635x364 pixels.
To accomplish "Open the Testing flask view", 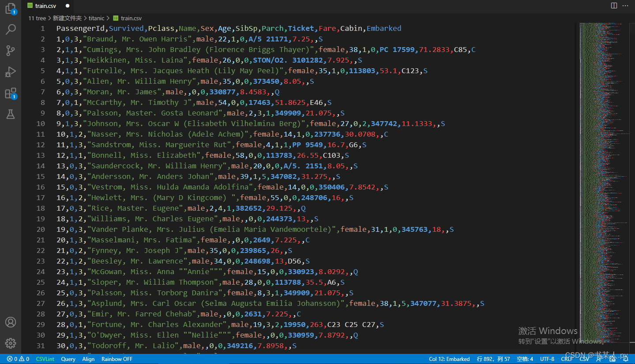I will pyautogui.click(x=11, y=114).
